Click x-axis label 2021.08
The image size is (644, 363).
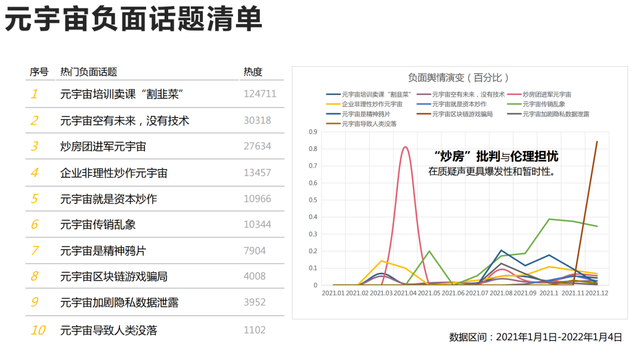point(501,293)
